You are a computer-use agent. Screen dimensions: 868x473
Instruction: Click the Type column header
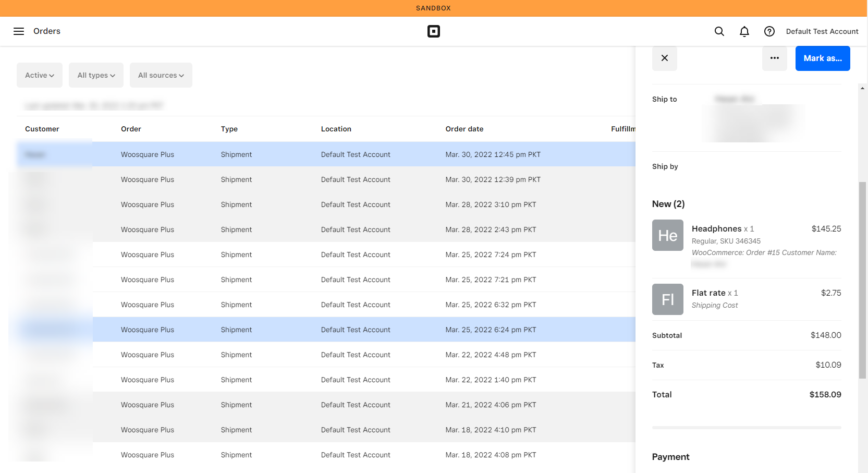point(229,129)
